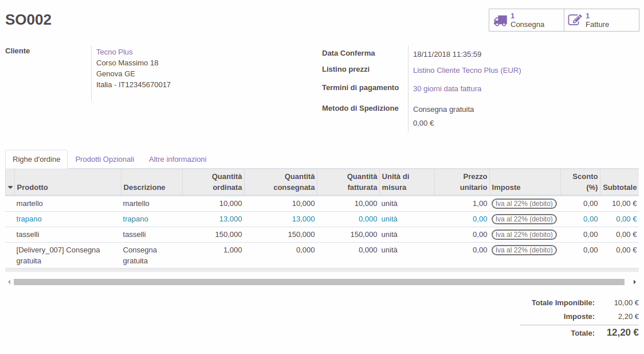Click Iva al 22% tag in delivery row
The image size is (644, 354).
pos(524,250)
